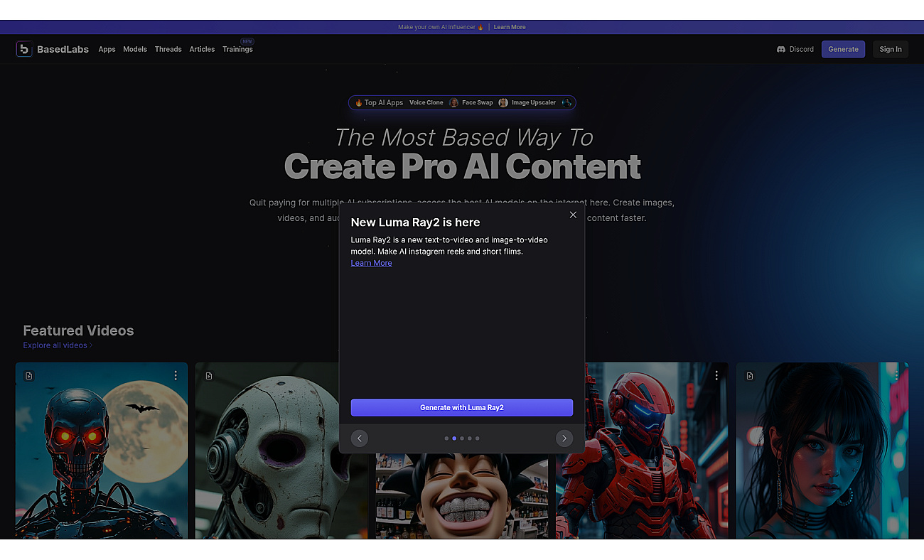Open the Models menu

coord(135,49)
